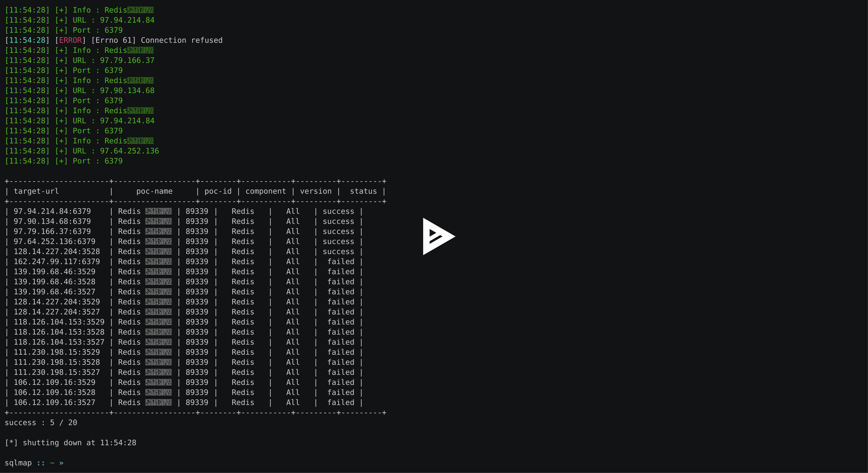Click the 'success : 5 / 20' summary line
Screen dimensions: 868x473
click(41, 423)
